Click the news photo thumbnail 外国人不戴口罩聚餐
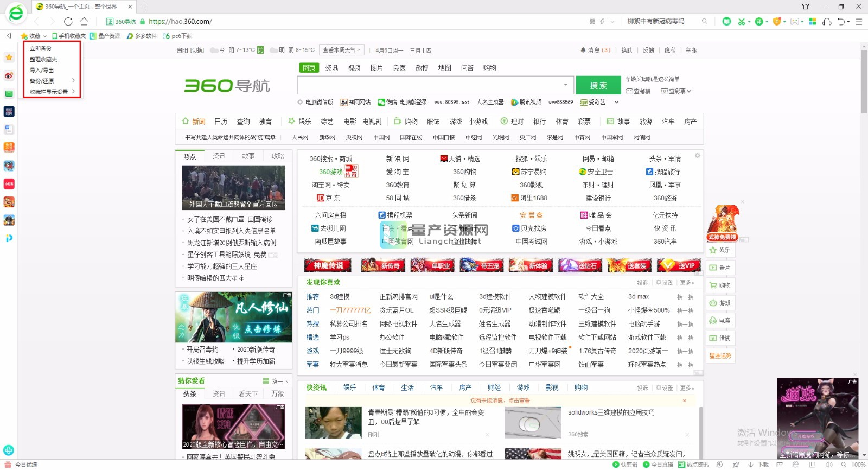The image size is (868, 470). [x=234, y=188]
